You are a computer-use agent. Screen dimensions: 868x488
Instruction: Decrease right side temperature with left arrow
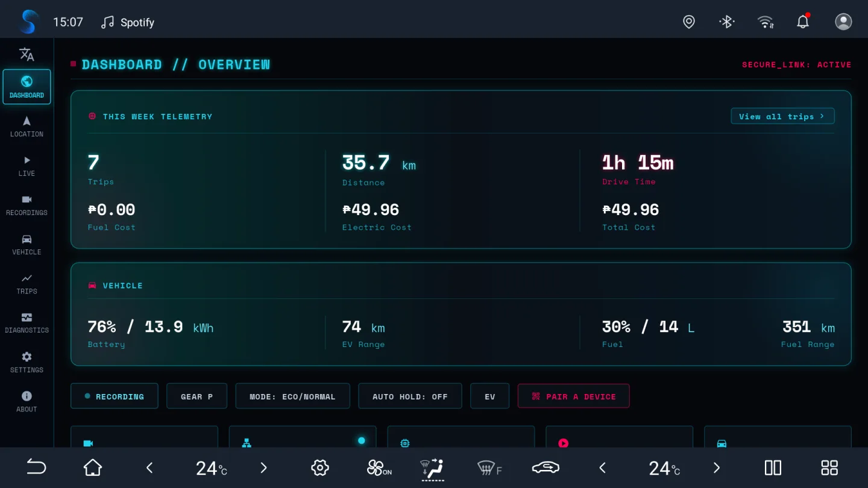(602, 468)
